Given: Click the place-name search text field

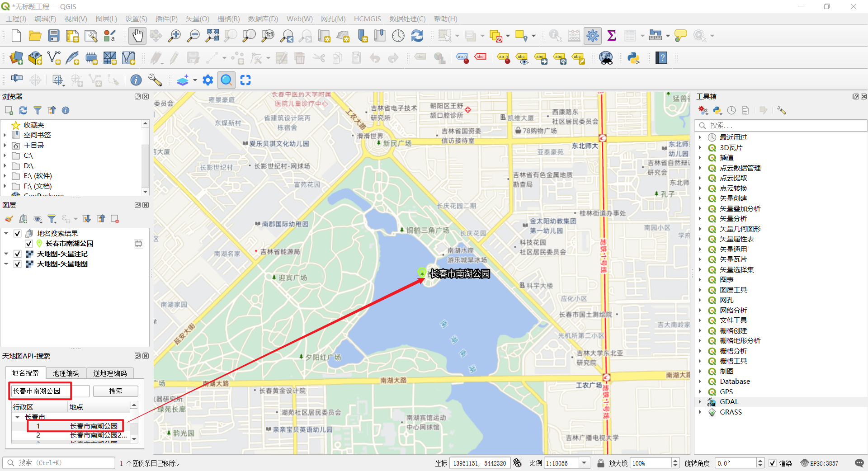Looking at the screenshot, I should 49,391.
